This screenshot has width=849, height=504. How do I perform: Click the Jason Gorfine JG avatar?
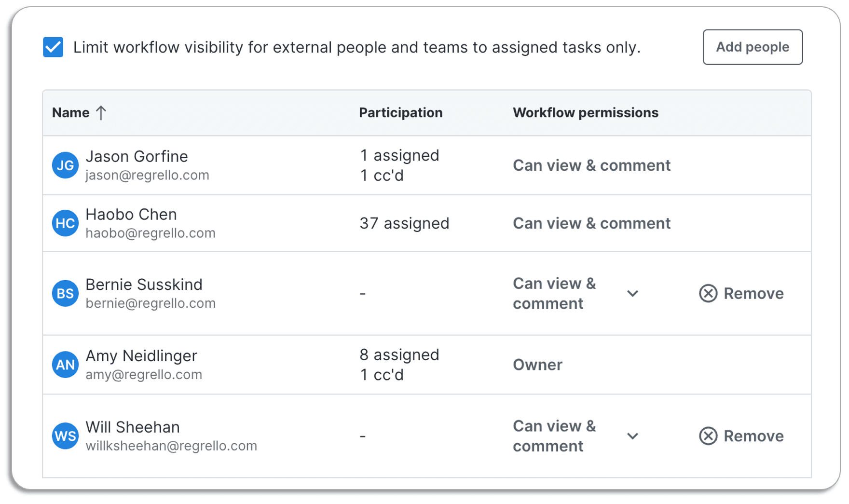pyautogui.click(x=65, y=165)
